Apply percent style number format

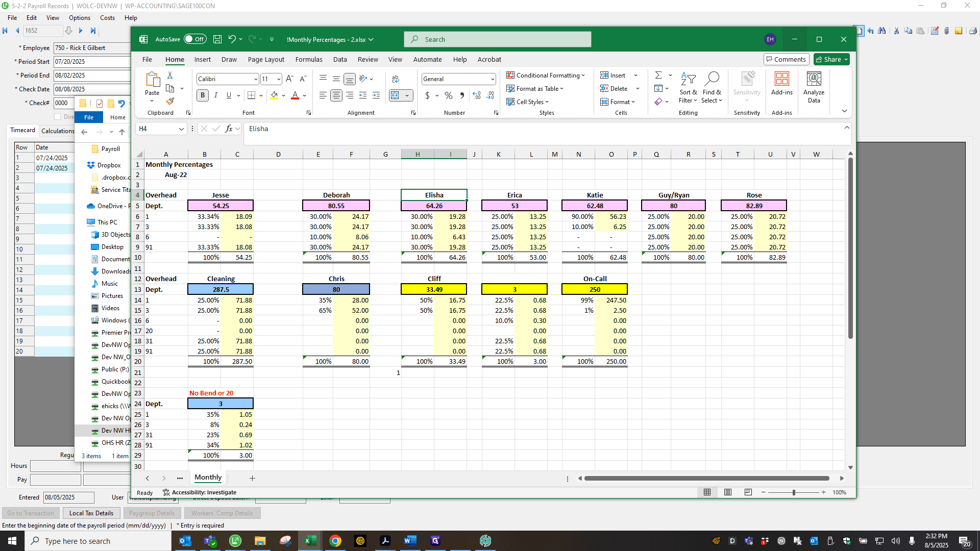(x=449, y=95)
